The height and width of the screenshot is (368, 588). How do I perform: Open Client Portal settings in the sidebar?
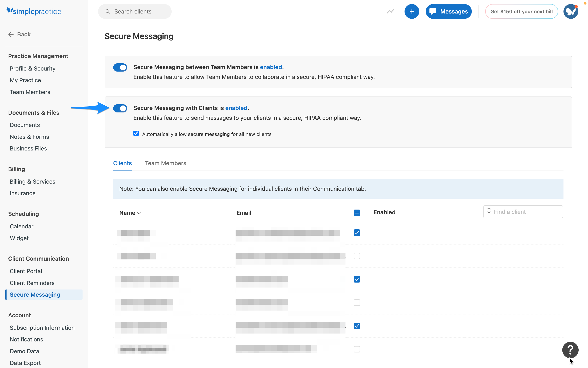(26, 271)
